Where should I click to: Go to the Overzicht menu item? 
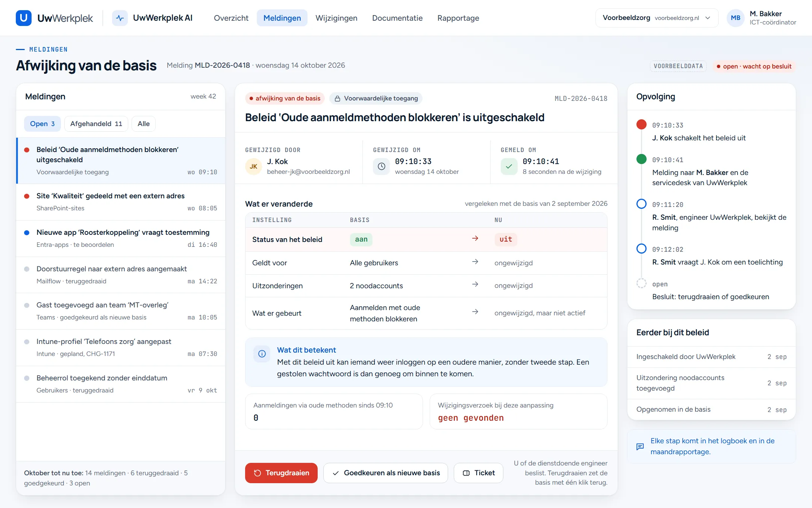231,18
